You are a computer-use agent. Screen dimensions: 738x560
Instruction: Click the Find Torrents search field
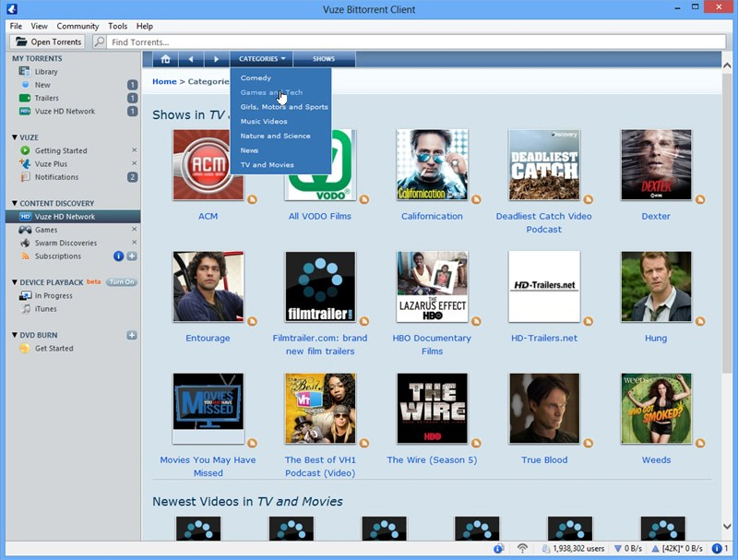click(x=416, y=42)
